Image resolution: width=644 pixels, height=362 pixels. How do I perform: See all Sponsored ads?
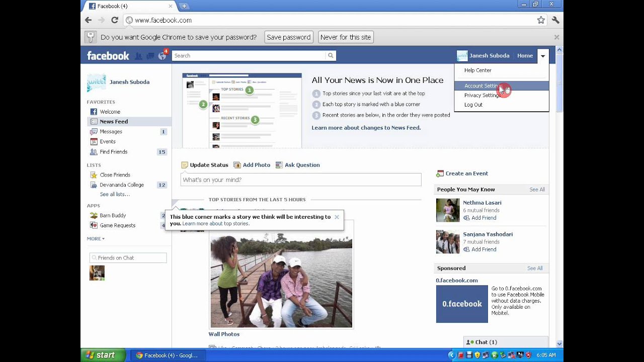tap(535, 268)
